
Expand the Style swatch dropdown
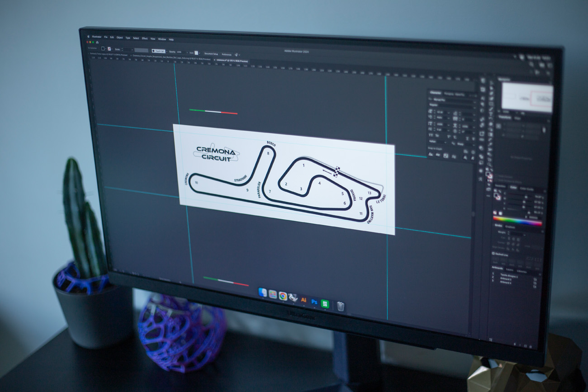199,53
